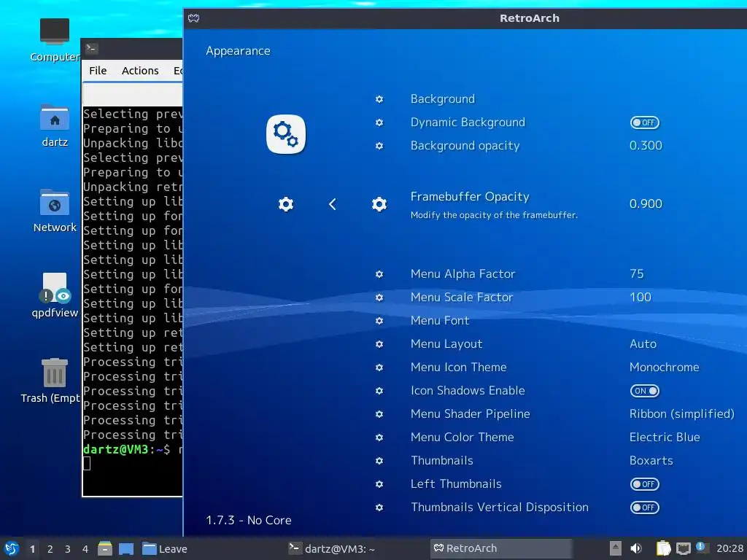Image resolution: width=747 pixels, height=560 pixels.
Task: Click the RetroArch taskbar entry
Action: [x=500, y=548]
